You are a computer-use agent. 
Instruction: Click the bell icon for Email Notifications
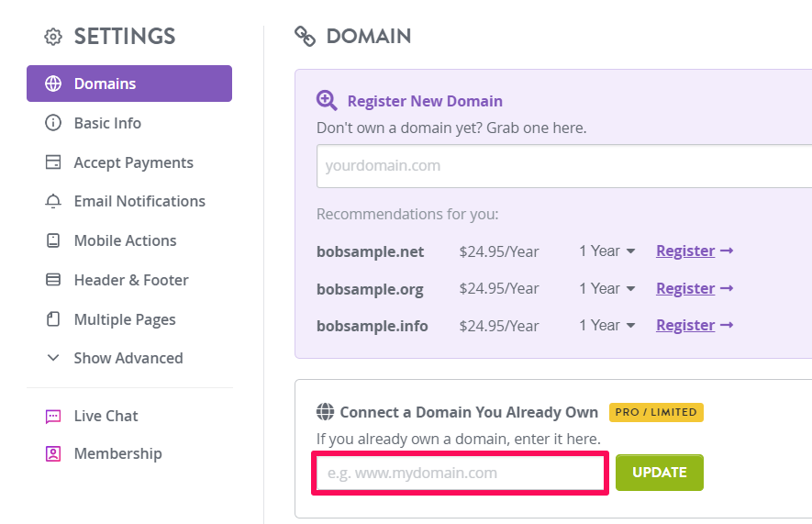click(x=53, y=201)
